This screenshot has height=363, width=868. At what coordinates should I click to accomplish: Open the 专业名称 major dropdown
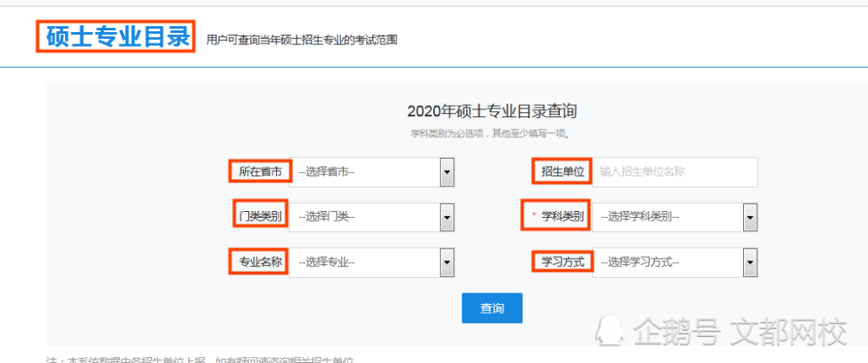pos(372,262)
